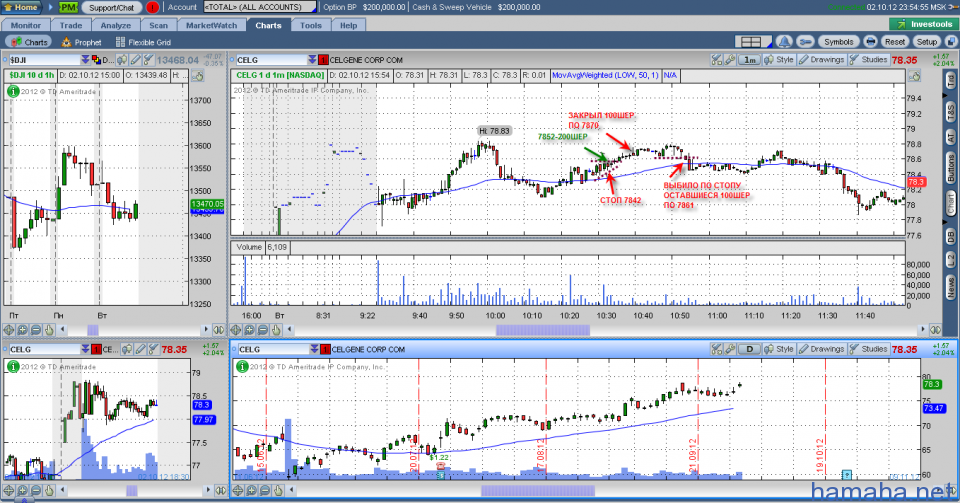The image size is (960, 503).
Task: Open the D timeframe selector on daily chart
Action: pyautogui.click(x=749, y=349)
